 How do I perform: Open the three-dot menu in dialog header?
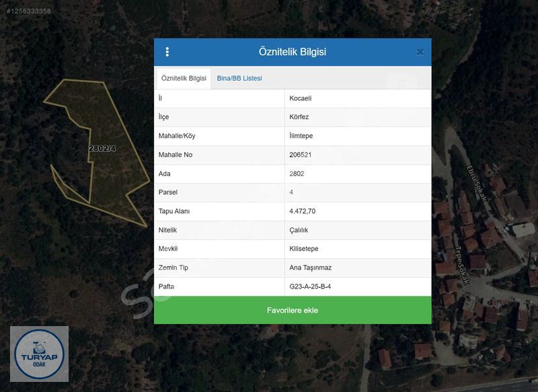[x=167, y=52]
